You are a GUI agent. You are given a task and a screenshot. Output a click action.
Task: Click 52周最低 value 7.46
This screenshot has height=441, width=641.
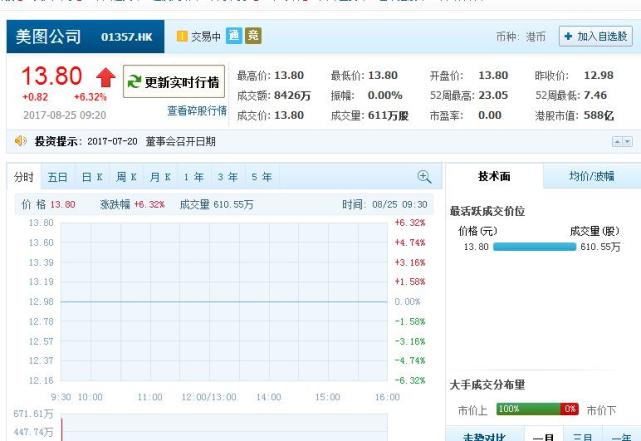click(x=595, y=95)
